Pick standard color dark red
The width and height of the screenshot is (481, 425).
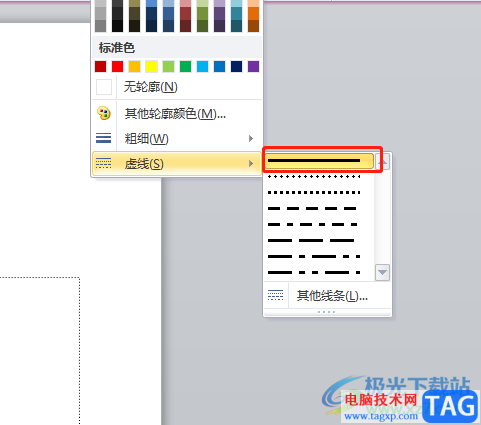point(100,67)
